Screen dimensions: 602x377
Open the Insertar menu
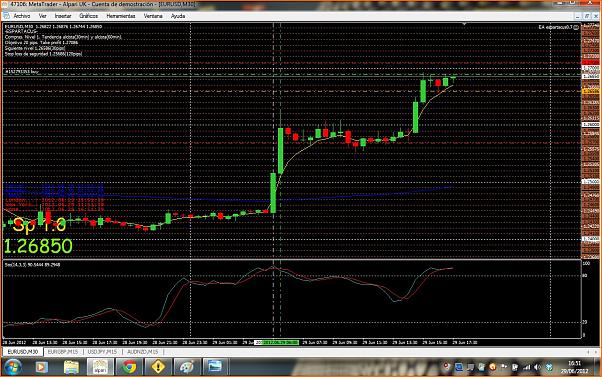[x=63, y=16]
